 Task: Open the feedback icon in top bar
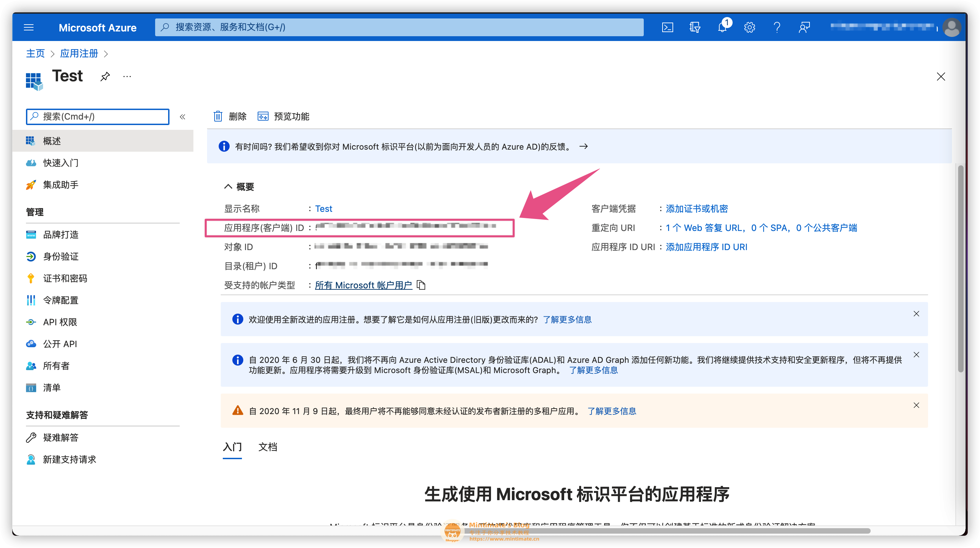804,27
